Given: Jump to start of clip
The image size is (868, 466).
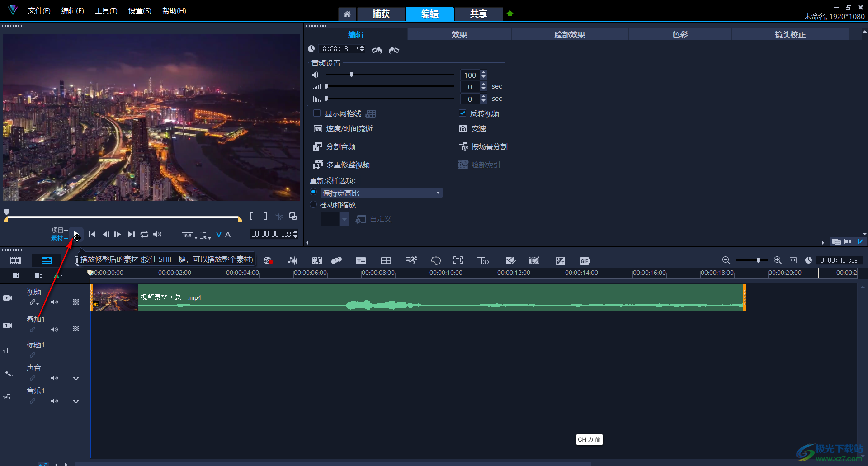Looking at the screenshot, I should [92, 234].
